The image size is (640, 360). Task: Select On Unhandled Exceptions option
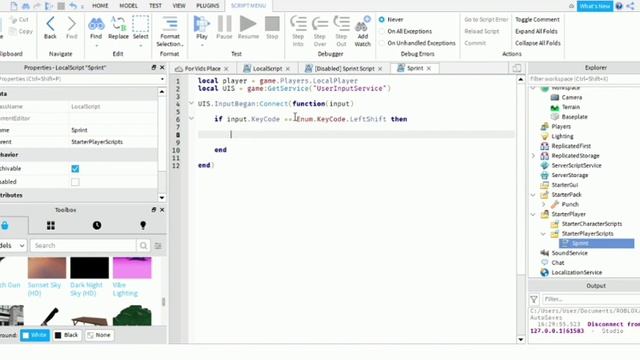tap(382, 43)
